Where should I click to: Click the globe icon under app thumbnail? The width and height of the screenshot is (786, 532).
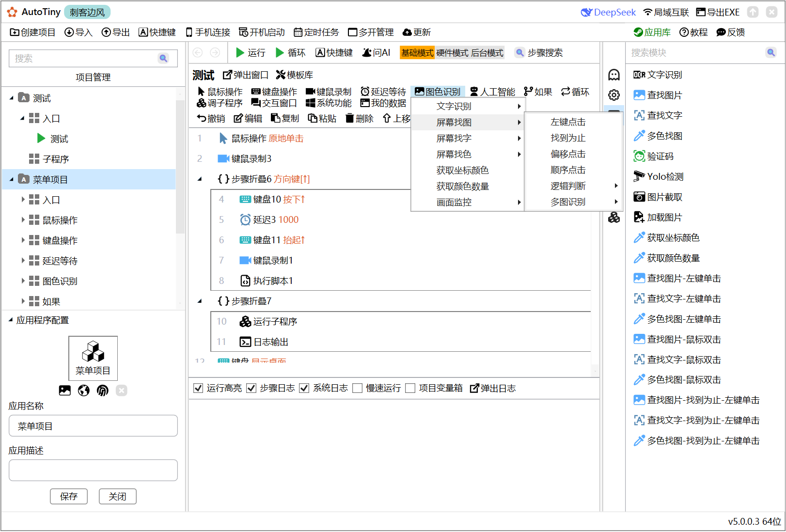coord(84,391)
